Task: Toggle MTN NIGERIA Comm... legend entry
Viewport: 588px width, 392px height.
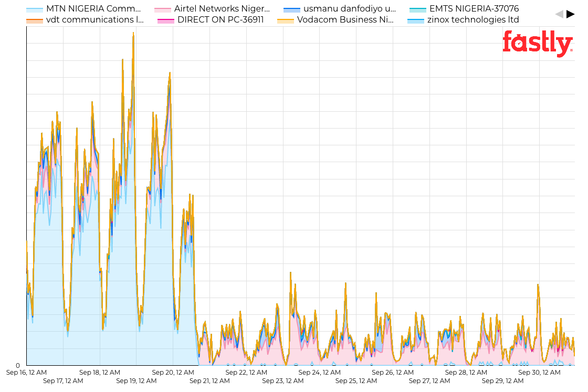Action: pyautogui.click(x=83, y=8)
